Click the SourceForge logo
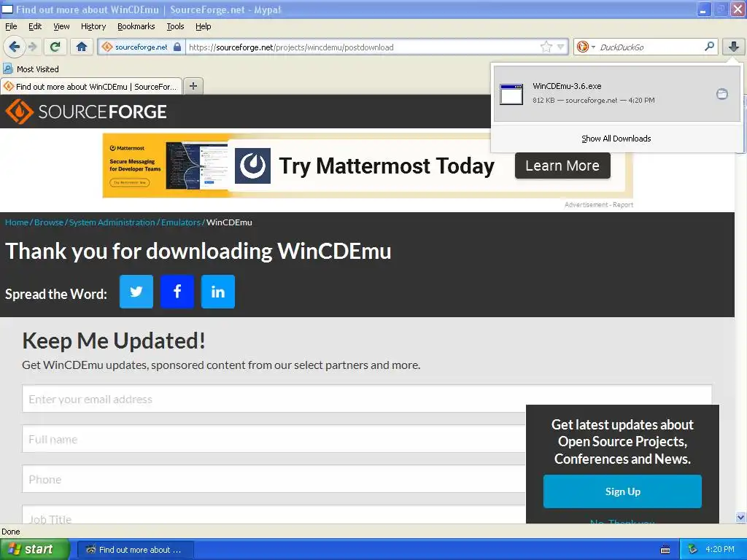 tap(86, 112)
